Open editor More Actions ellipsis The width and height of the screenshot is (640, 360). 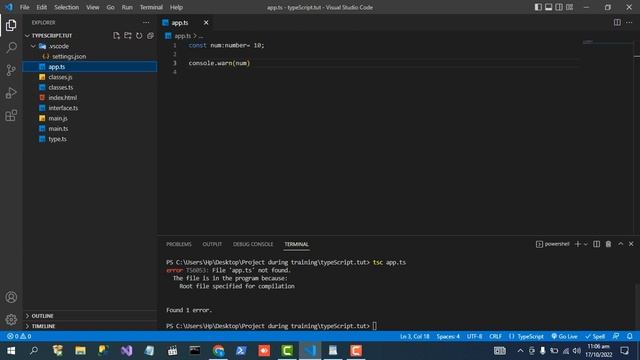(629, 22)
